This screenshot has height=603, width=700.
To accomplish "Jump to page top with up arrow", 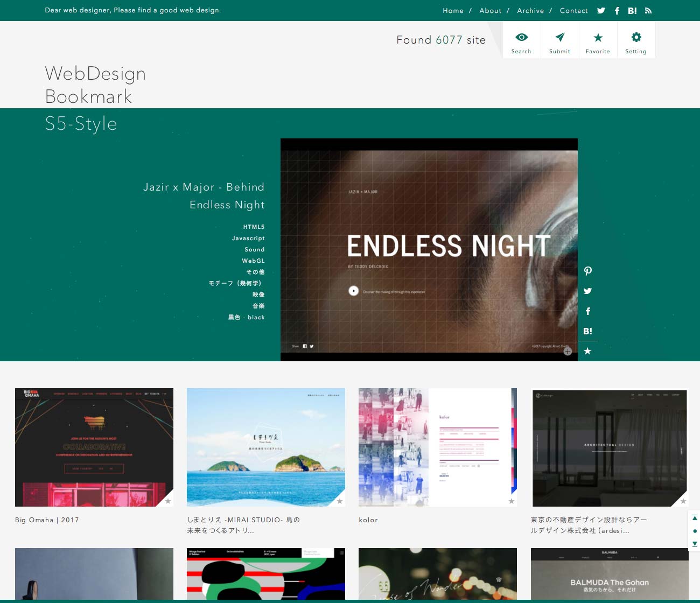I will coord(695,518).
